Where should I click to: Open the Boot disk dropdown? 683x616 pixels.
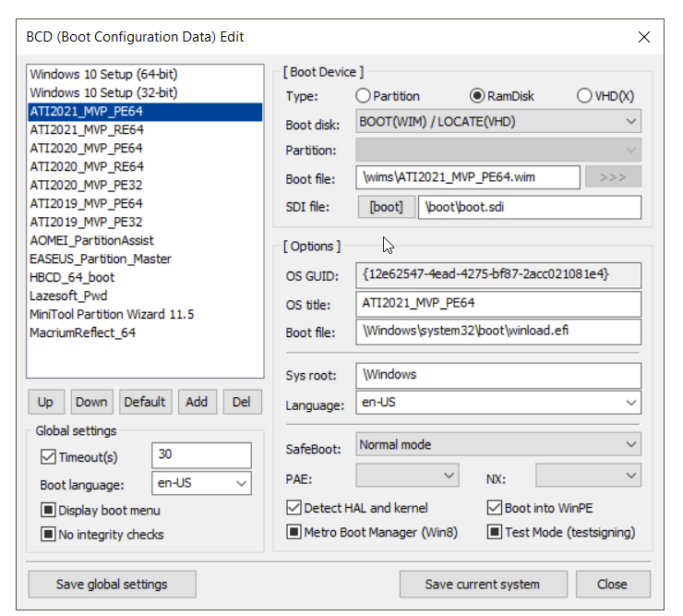pyautogui.click(x=498, y=121)
